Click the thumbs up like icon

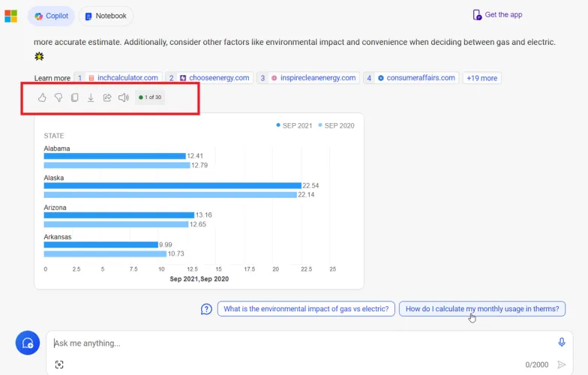[x=42, y=97]
